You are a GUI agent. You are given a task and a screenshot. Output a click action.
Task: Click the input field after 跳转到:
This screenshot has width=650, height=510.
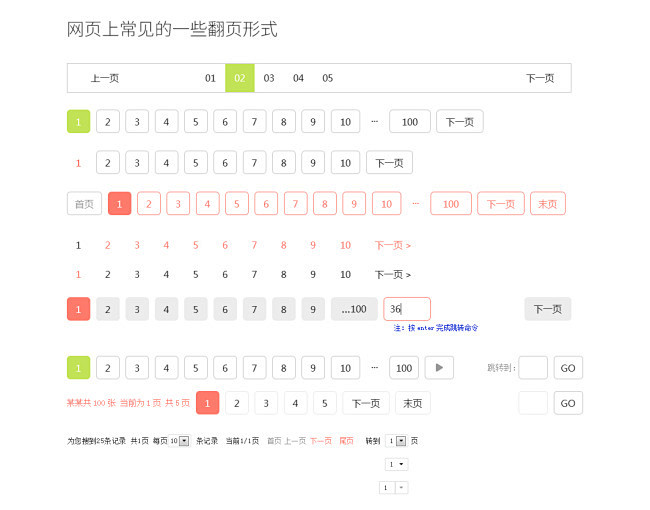point(533,368)
